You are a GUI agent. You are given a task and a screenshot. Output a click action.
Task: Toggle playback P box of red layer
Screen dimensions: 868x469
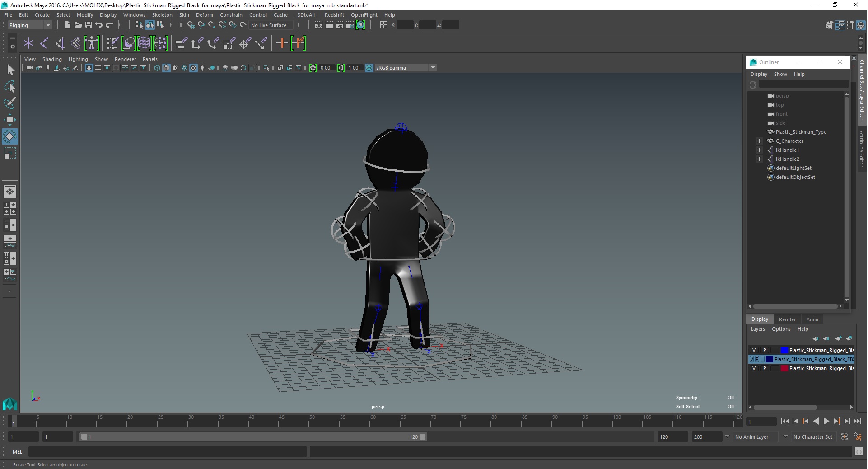click(765, 368)
